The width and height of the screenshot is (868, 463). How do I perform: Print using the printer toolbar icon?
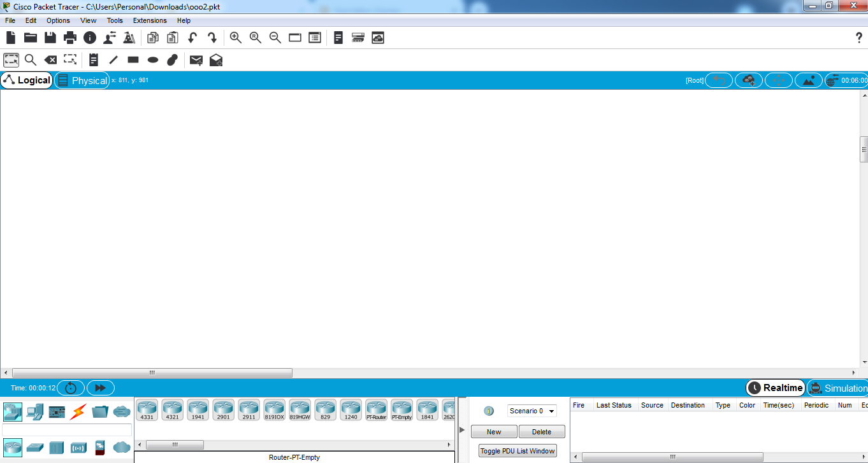pyautogui.click(x=70, y=38)
